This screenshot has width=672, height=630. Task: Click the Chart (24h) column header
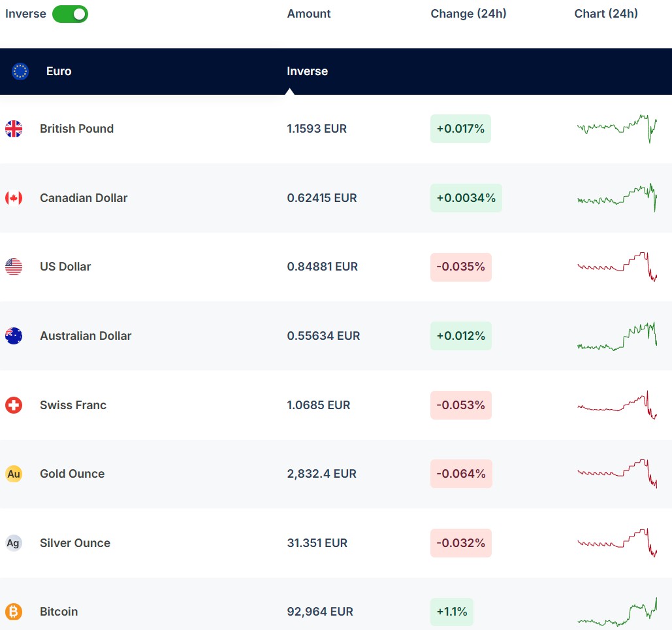tap(606, 14)
